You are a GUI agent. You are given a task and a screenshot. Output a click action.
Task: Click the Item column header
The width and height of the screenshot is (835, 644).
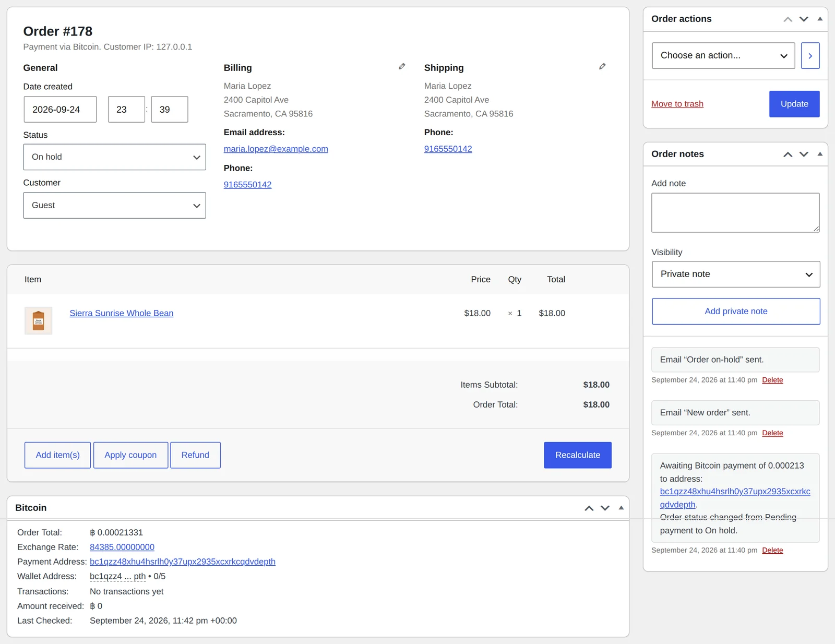(33, 280)
